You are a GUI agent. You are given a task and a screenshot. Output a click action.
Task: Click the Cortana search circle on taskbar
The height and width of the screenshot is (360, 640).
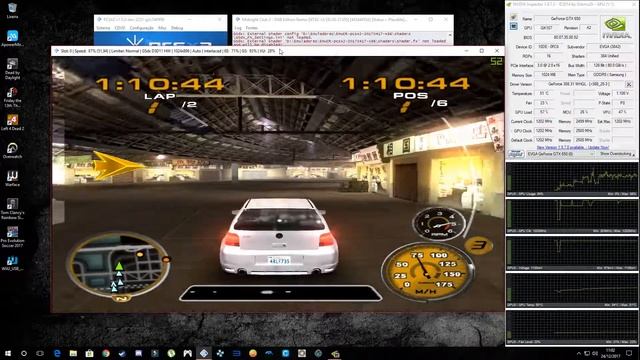coord(24,353)
